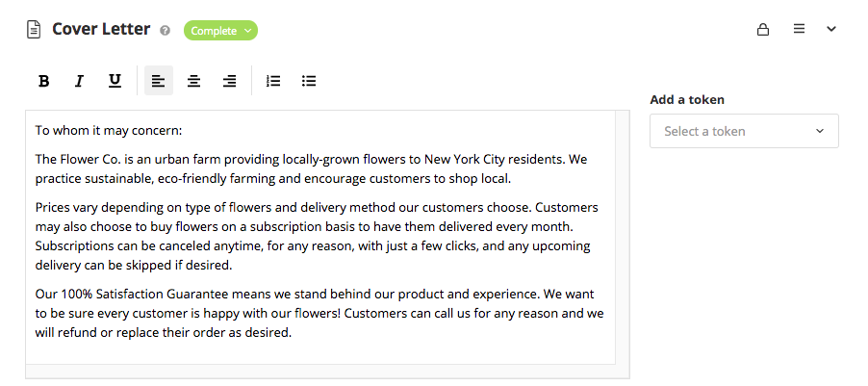Click the Cover Letter title
The width and height of the screenshot is (868, 386).
coord(101,29)
